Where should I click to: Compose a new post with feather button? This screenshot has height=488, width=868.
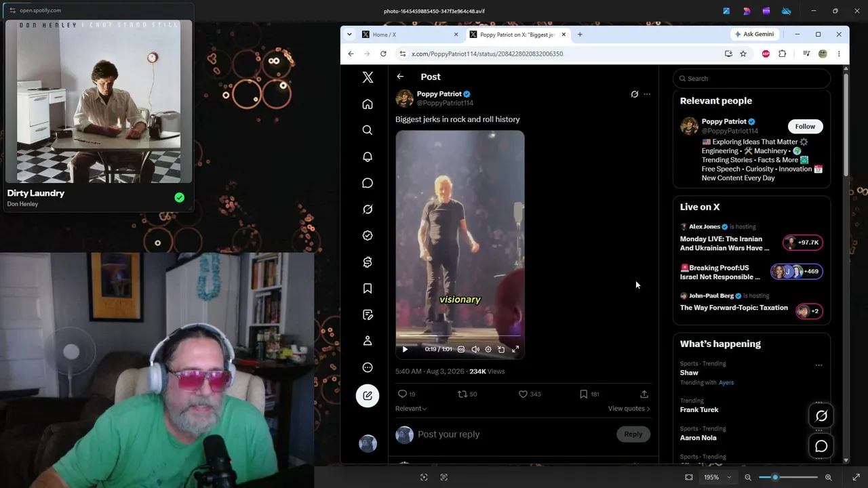tap(368, 396)
